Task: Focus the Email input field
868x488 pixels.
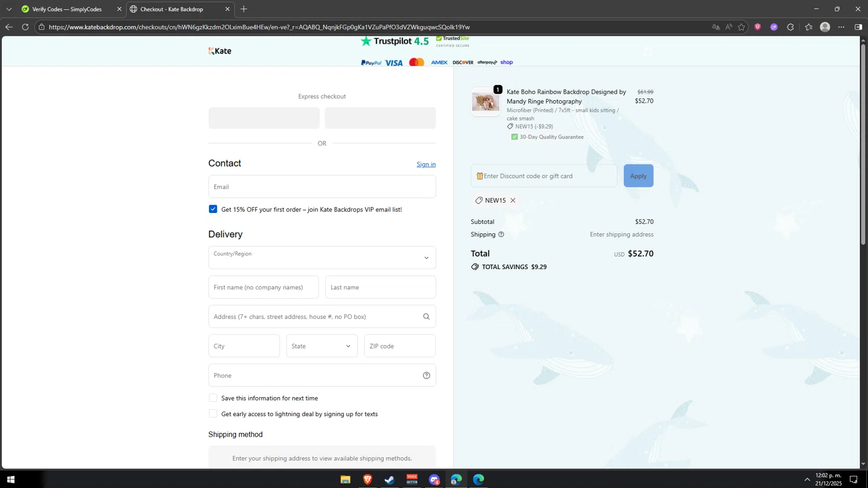Action: [x=322, y=187]
